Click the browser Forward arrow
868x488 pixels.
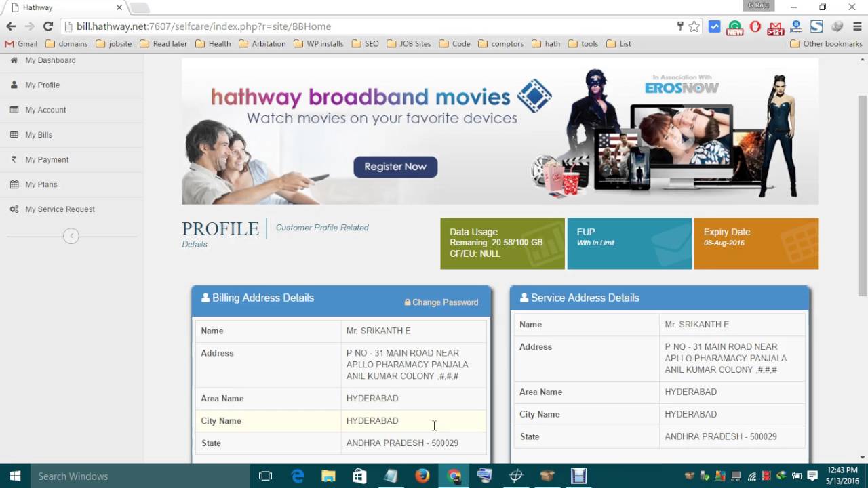click(x=29, y=26)
